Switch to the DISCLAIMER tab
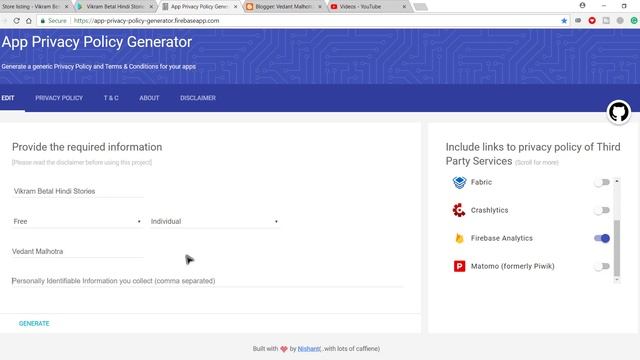 (x=198, y=98)
